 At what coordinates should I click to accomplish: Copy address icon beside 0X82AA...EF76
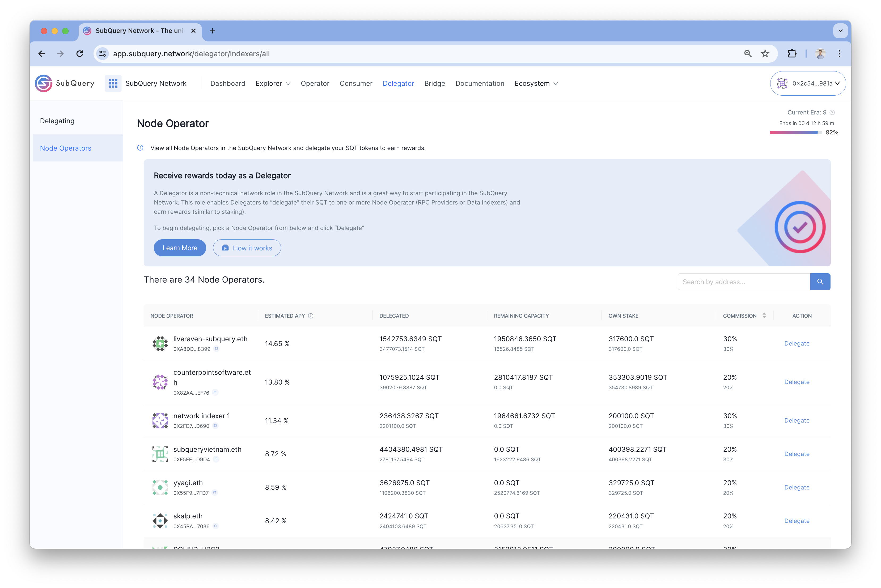tap(215, 393)
